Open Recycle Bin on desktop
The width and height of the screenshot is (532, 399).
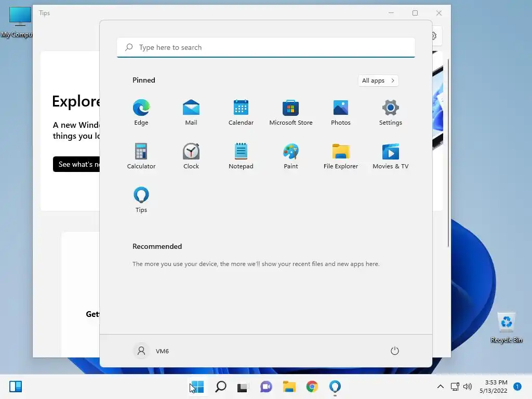click(506, 328)
